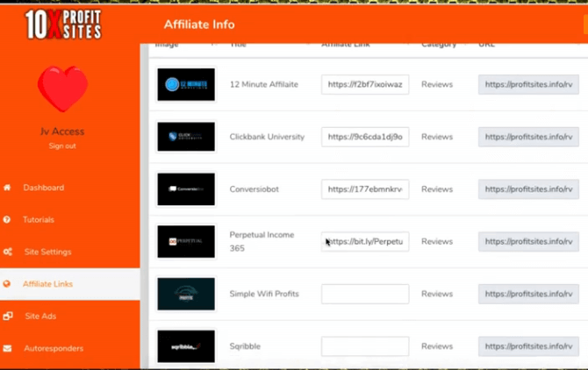588x370 pixels.
Task: Click the Site Settings gears icon
Action: [x=8, y=252]
